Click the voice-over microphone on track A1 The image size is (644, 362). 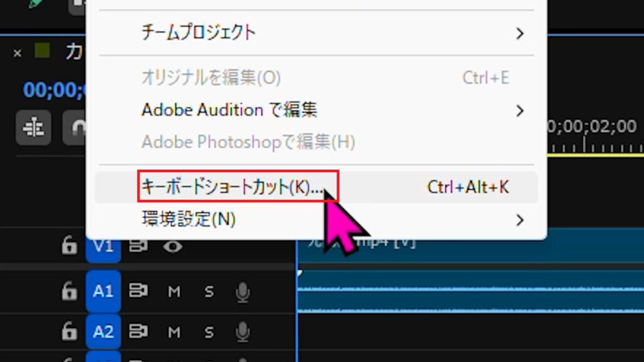[242, 292]
